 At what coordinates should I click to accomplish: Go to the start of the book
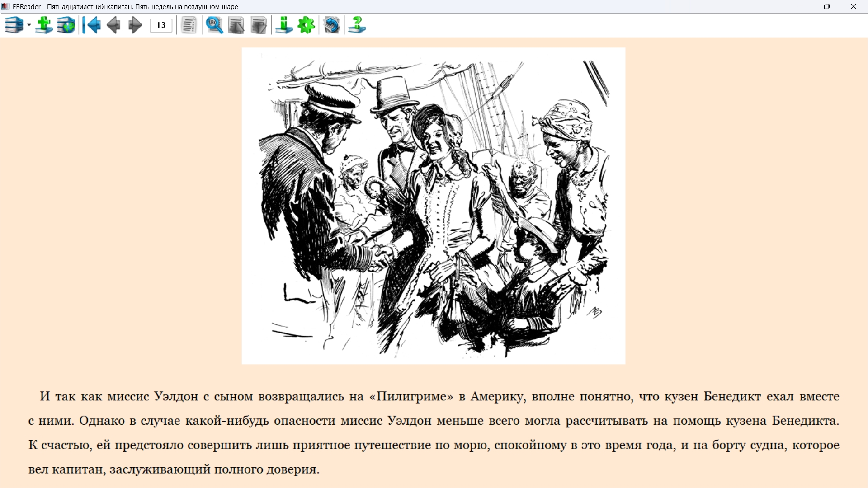[x=92, y=25]
